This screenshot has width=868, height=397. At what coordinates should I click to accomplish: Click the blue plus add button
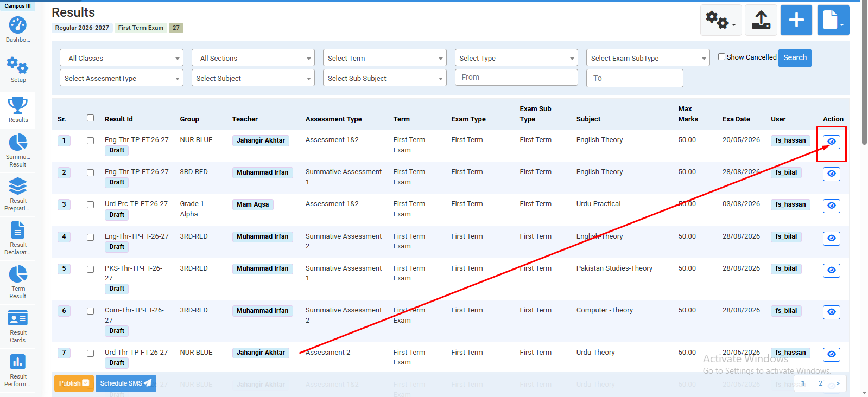click(796, 21)
